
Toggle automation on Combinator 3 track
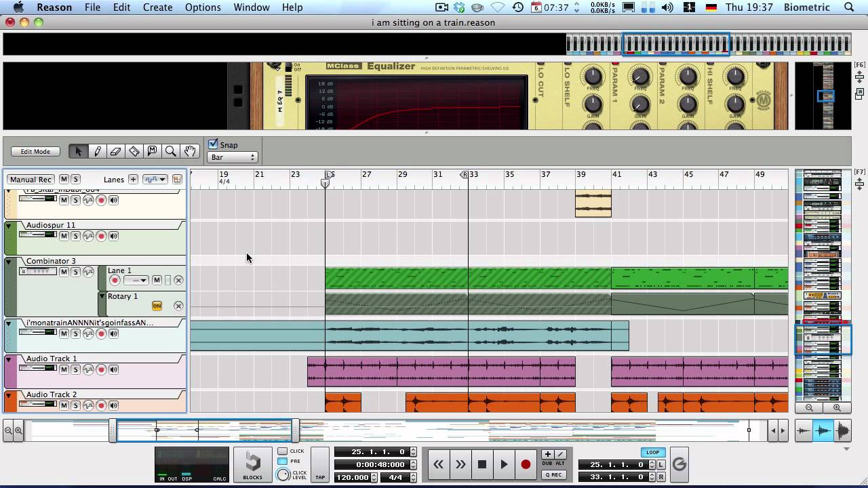coord(89,272)
